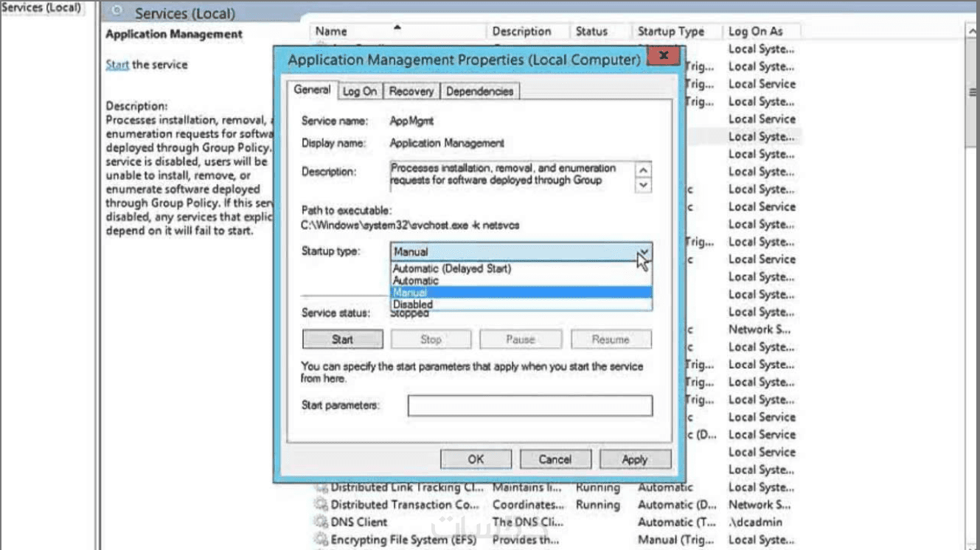Image resolution: width=980 pixels, height=550 pixels.
Task: Select Distributed Link Tracking service row
Action: (x=557, y=487)
